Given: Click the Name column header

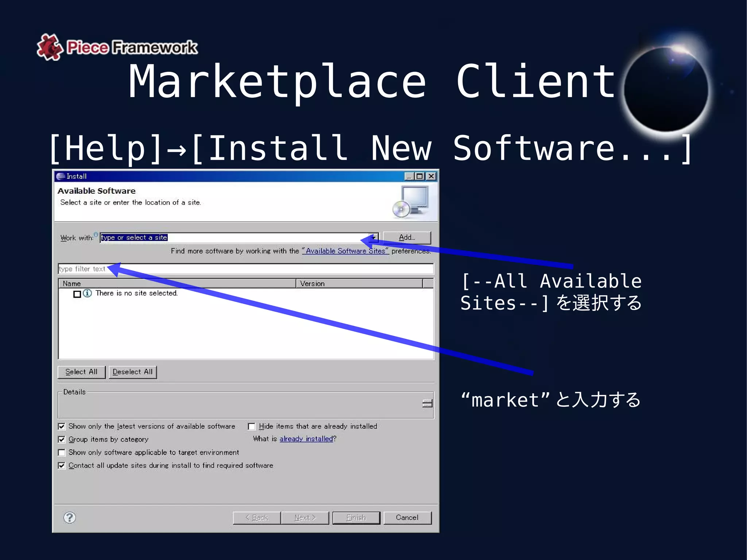Looking at the screenshot, I should click(177, 283).
